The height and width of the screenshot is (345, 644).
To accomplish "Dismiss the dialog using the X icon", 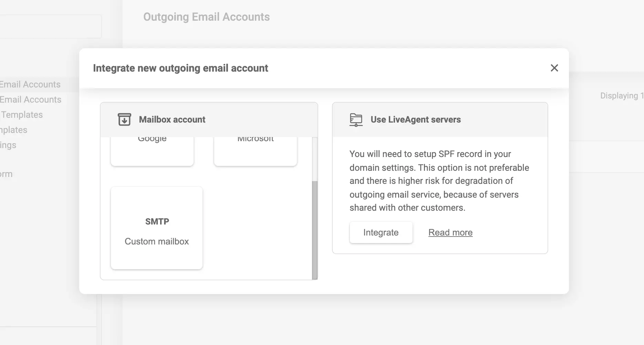I will click(554, 68).
